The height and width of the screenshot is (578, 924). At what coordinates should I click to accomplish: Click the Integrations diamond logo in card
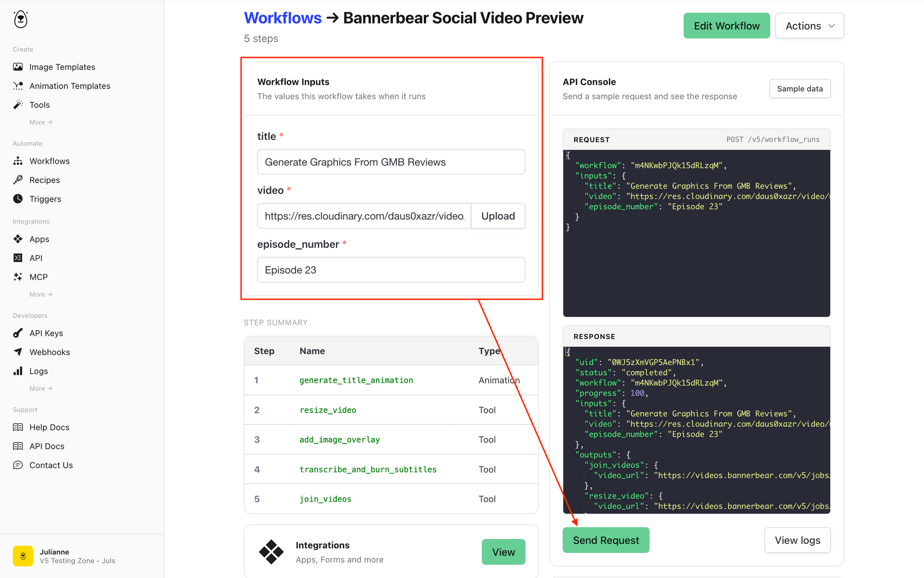point(271,552)
